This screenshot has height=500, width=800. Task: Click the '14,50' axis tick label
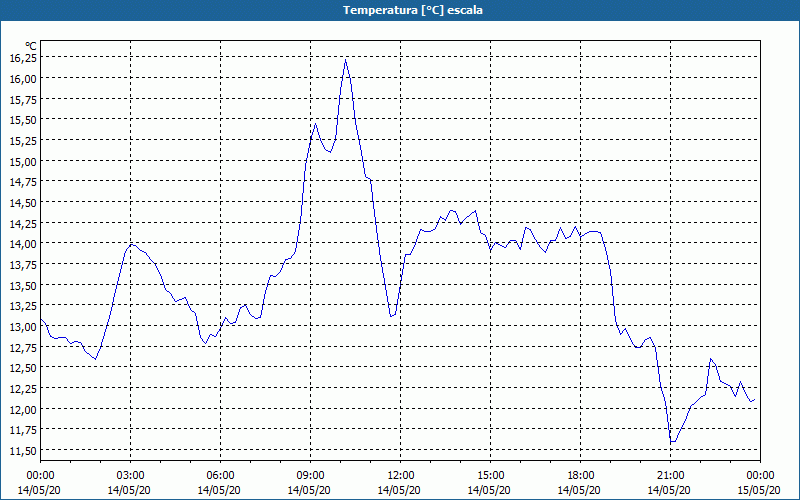(x=23, y=203)
